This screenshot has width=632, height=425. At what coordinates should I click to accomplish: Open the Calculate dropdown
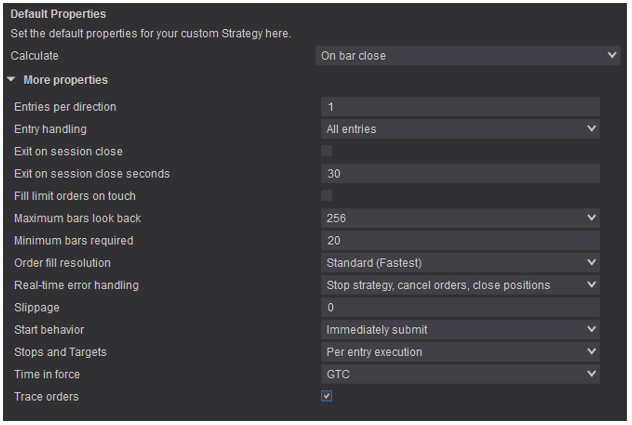click(468, 56)
